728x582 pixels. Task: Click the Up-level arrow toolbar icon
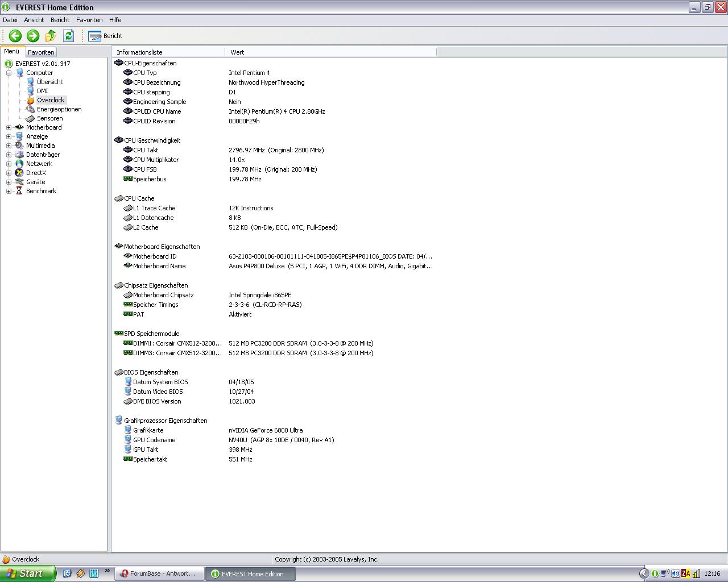tap(51, 36)
